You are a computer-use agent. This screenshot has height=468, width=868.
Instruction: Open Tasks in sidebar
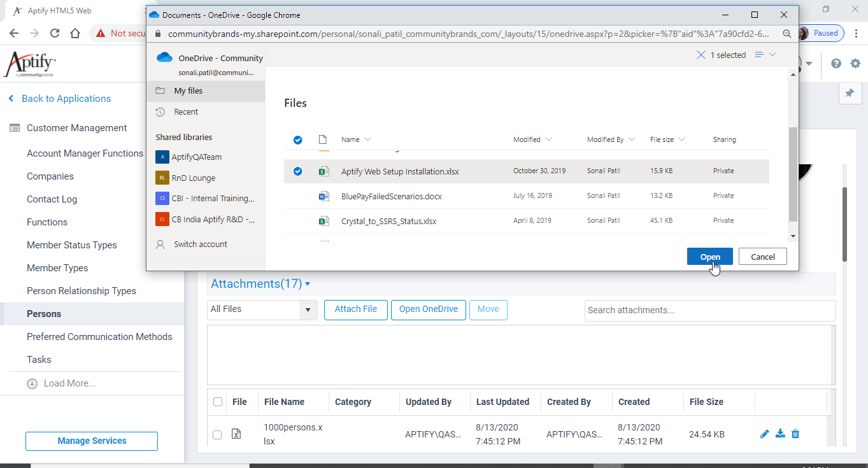pos(39,360)
